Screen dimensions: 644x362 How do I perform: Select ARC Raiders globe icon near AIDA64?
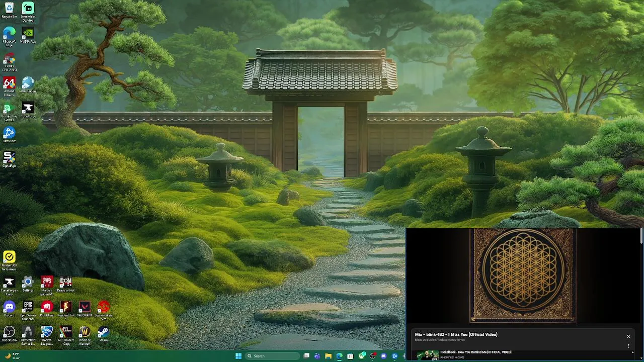coord(28,85)
